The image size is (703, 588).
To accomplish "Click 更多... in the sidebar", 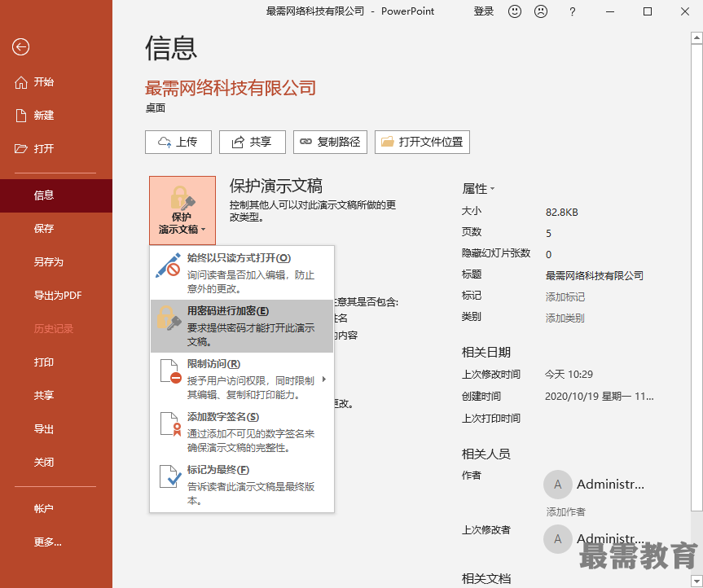I will point(56,542).
